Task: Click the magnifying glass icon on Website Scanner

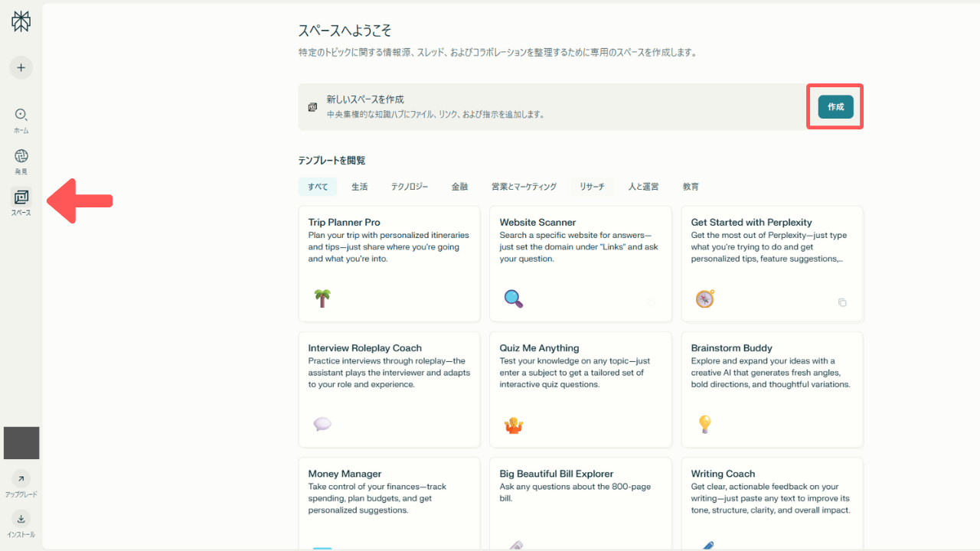Action: pos(514,298)
